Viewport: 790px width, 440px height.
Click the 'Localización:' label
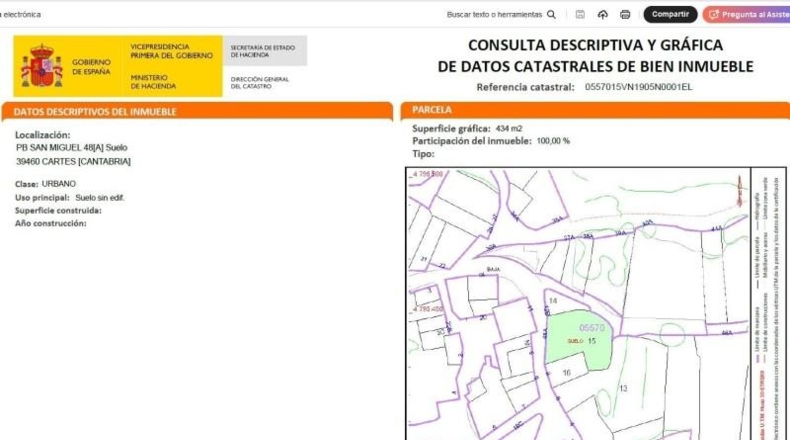click(43, 135)
